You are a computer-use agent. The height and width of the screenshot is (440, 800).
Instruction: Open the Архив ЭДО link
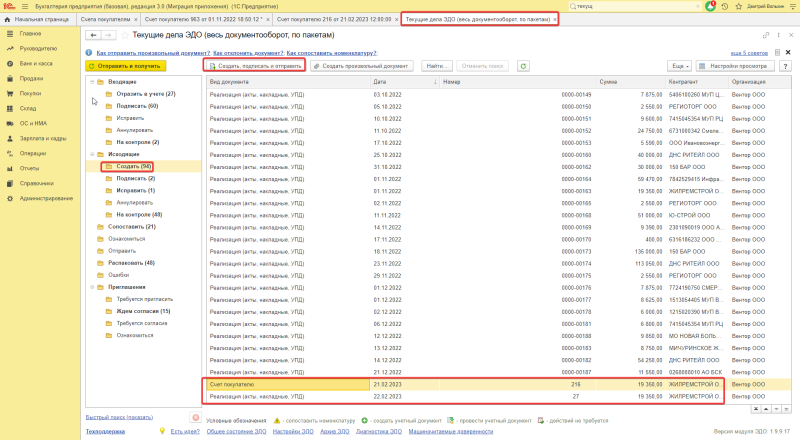point(335,431)
